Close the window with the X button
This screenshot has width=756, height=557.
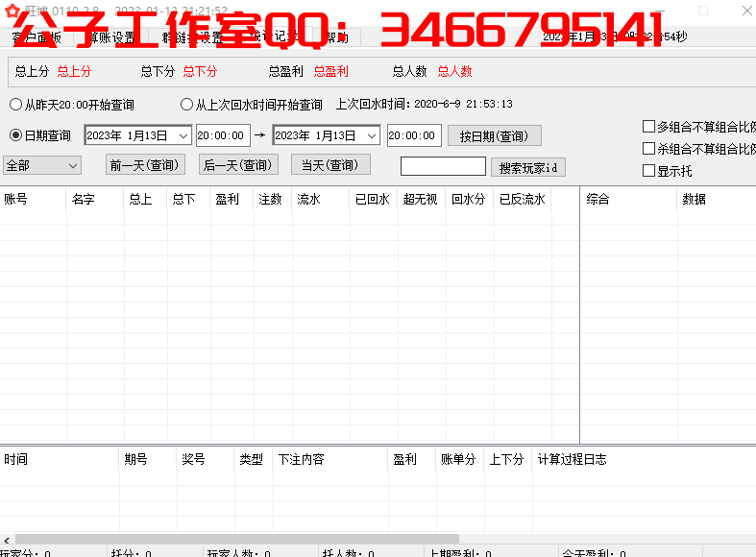pos(746,11)
